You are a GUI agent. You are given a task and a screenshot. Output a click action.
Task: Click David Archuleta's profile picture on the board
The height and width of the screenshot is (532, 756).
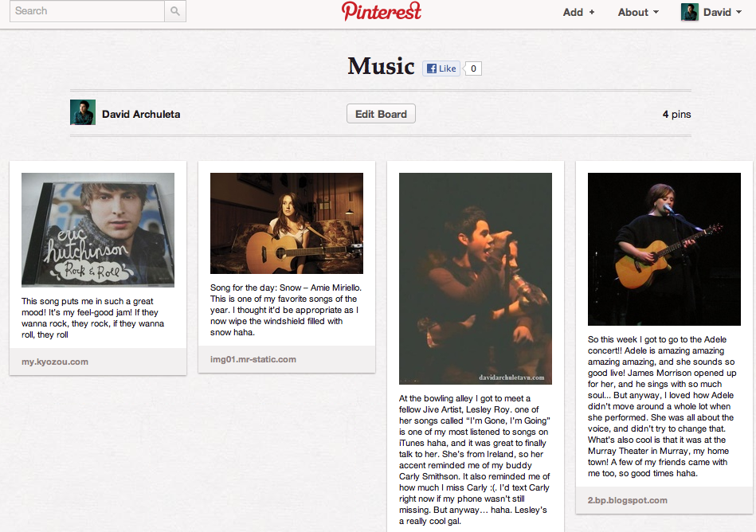[x=83, y=113]
